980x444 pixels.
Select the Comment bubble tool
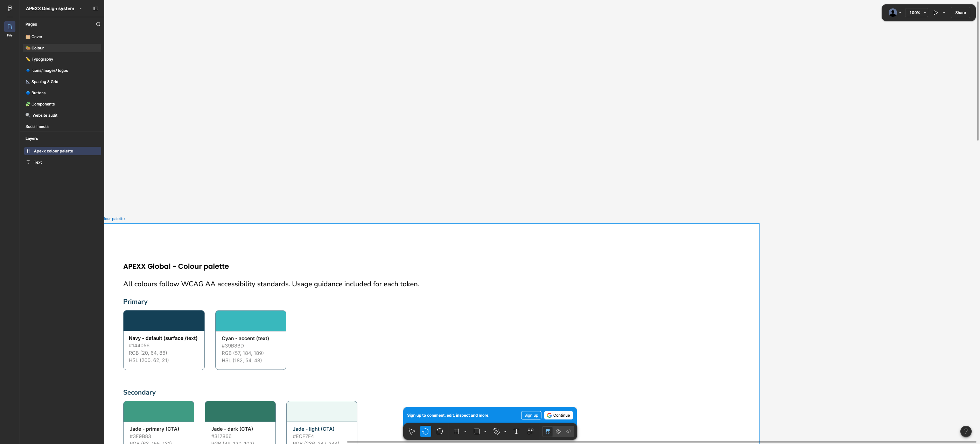click(x=439, y=431)
